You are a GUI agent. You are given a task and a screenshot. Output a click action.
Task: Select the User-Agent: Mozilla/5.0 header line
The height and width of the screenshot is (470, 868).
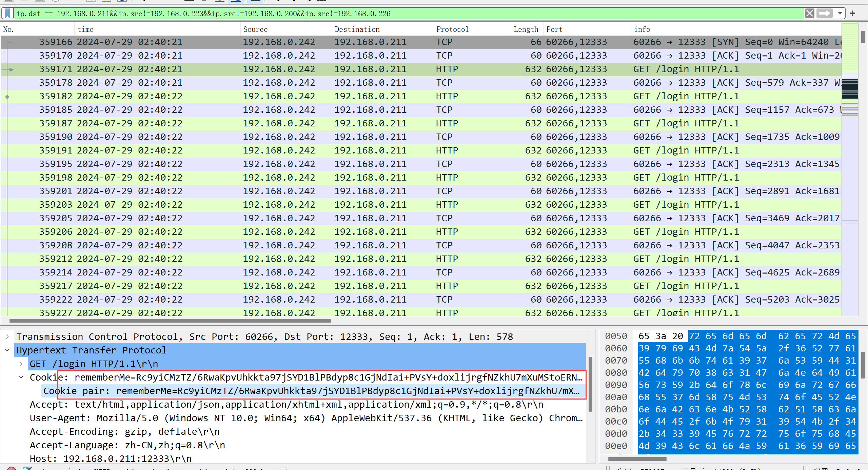point(306,418)
